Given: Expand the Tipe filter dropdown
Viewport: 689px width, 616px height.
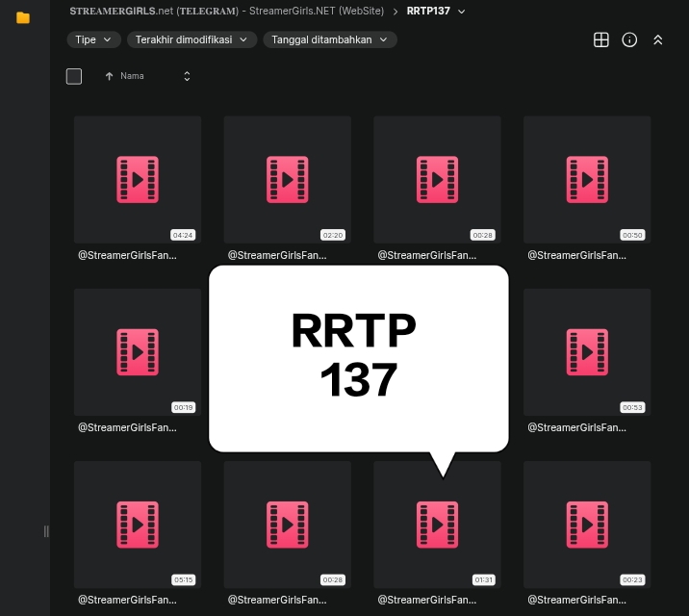Looking at the screenshot, I should point(93,39).
